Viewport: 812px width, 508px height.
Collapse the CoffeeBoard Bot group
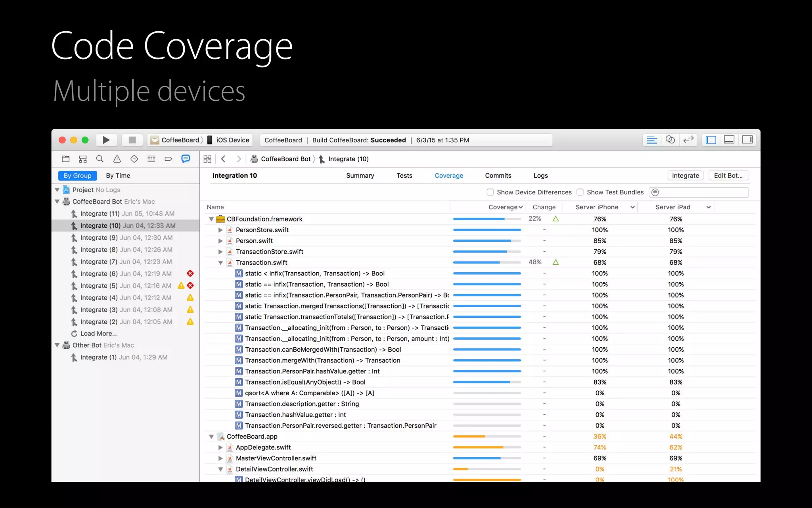(57, 202)
